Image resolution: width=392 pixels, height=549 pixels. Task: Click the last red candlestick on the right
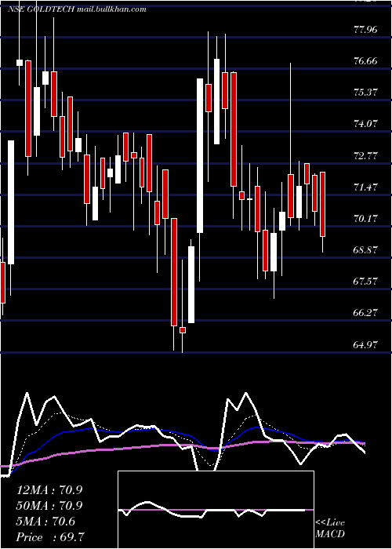[x=323, y=204]
